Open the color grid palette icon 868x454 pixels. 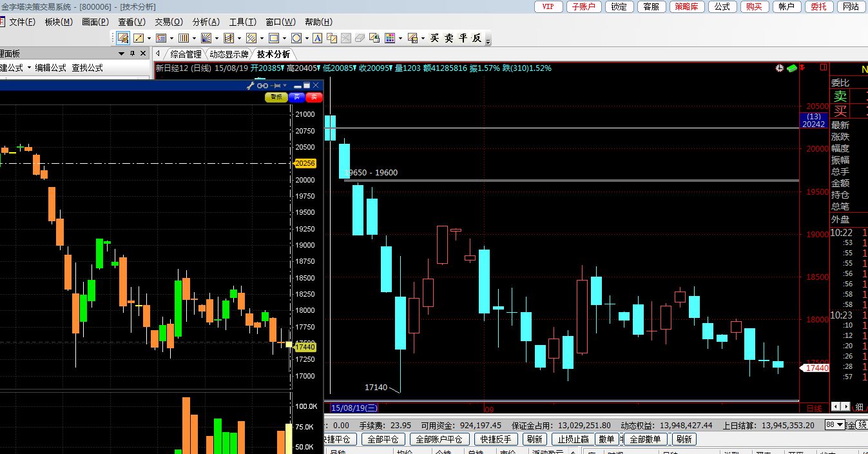coord(390,39)
